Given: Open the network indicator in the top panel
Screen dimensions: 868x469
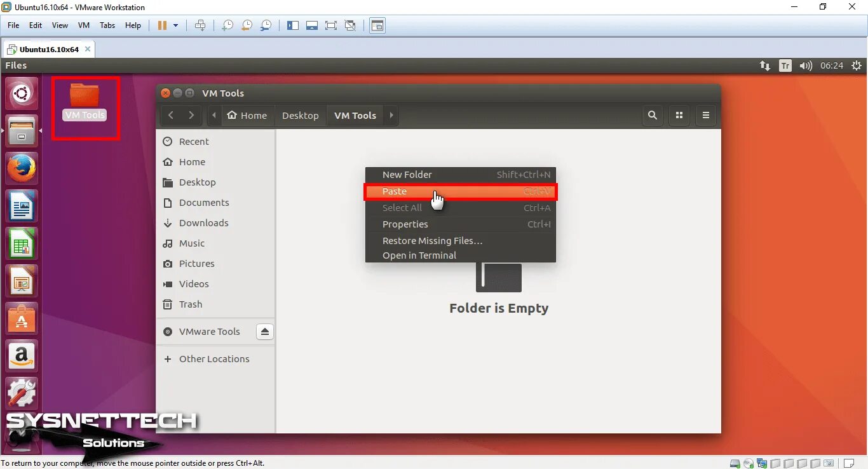Looking at the screenshot, I should (x=765, y=65).
